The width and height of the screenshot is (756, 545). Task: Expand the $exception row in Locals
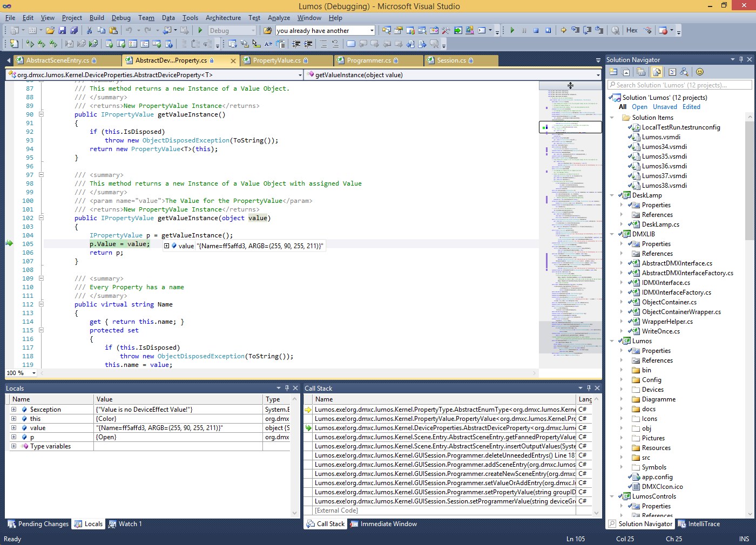coord(13,410)
